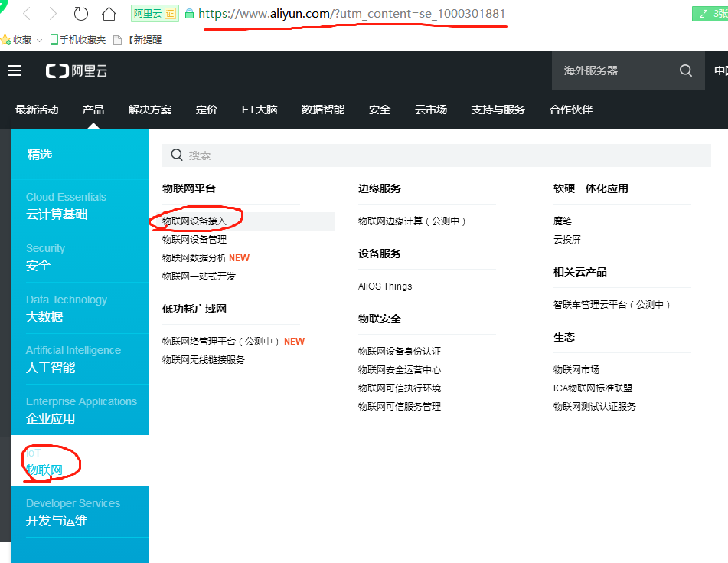
Task: Open the 支持与服务 nav menu
Action: tap(498, 110)
